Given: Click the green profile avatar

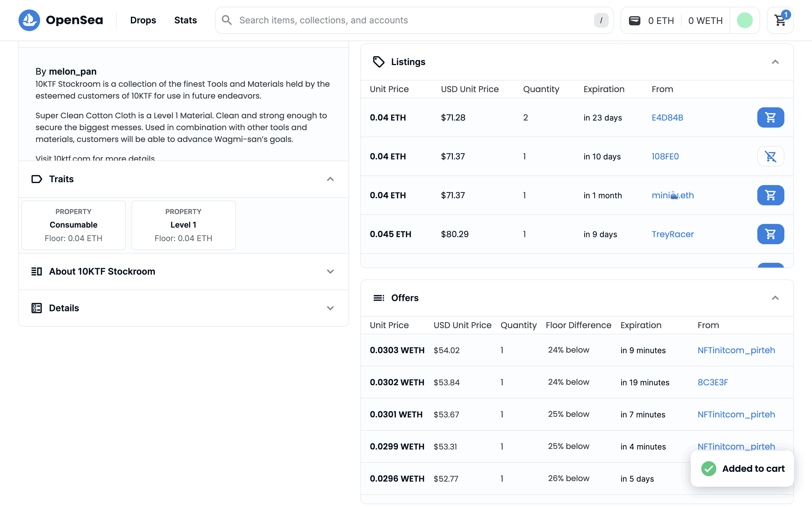Looking at the screenshot, I should pos(745,21).
